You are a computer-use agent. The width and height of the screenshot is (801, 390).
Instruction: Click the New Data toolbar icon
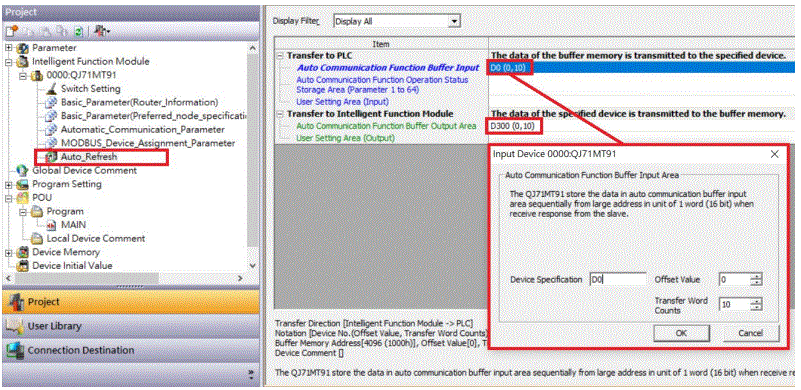coord(12,32)
